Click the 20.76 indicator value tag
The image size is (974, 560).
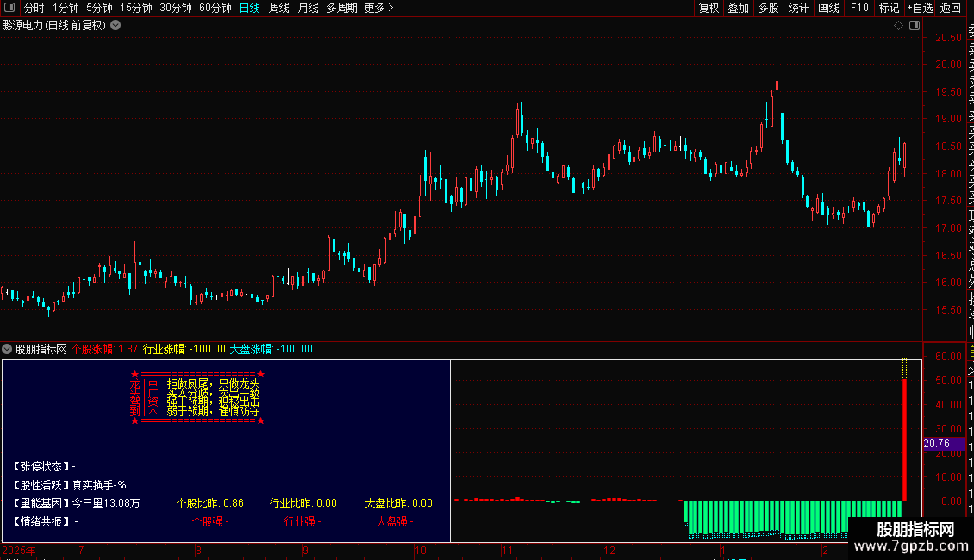pyautogui.click(x=944, y=444)
